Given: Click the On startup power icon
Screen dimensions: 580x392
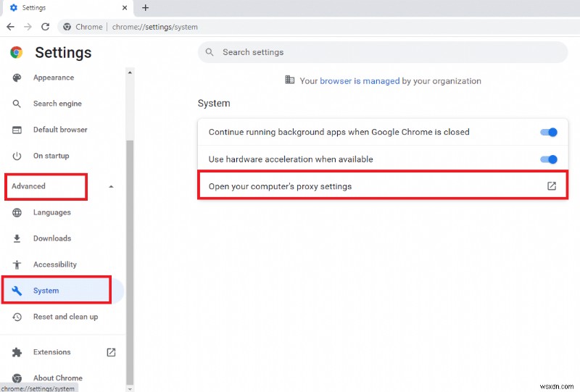Looking at the screenshot, I should tap(17, 156).
